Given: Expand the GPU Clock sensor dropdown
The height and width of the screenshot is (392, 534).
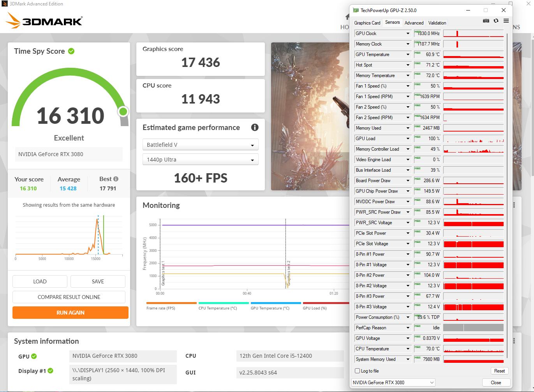Looking at the screenshot, I should (x=408, y=33).
